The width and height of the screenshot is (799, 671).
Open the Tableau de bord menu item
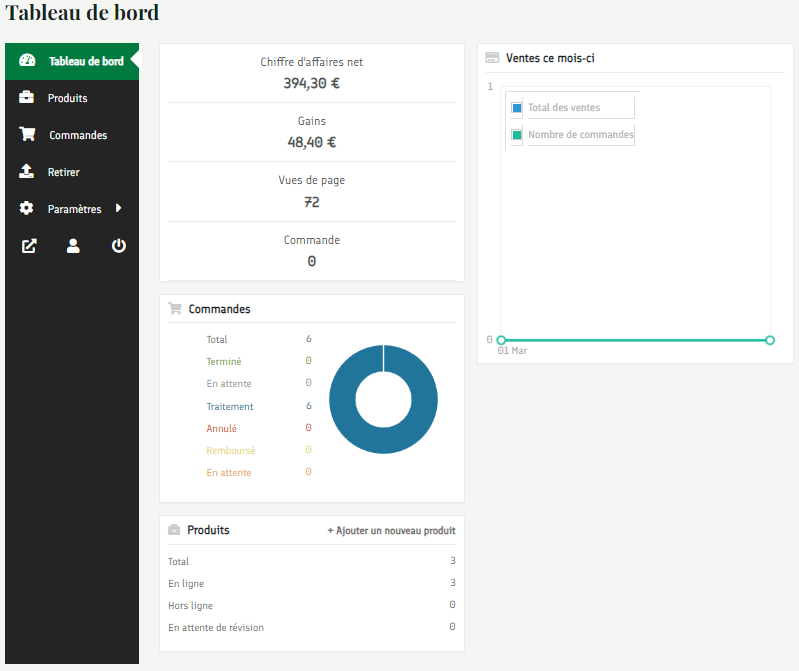pos(86,61)
